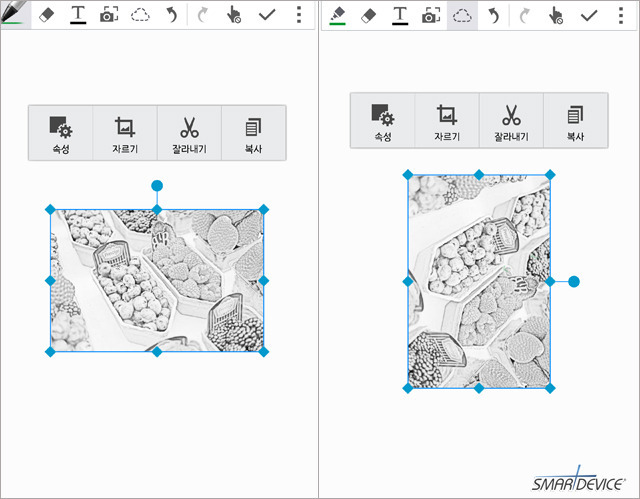
Task: Toggle finger touch mode in right screen
Action: tap(556, 15)
